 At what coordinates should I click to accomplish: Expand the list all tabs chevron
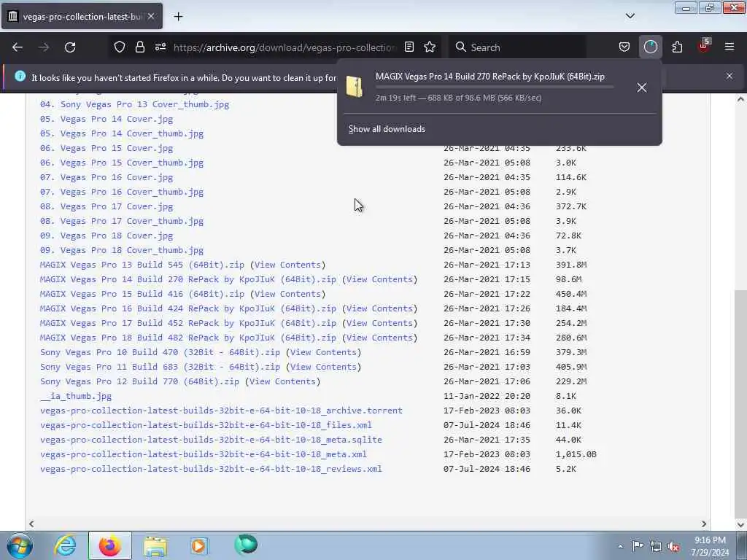[630, 16]
